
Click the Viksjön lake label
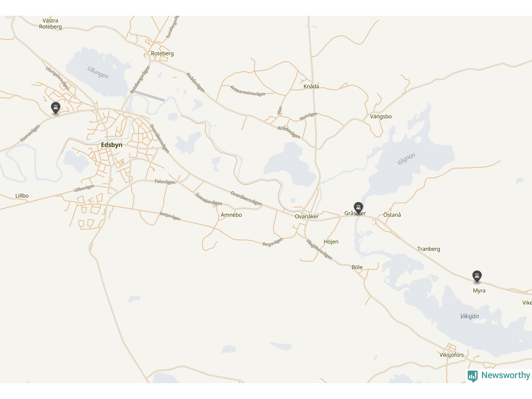click(470, 316)
